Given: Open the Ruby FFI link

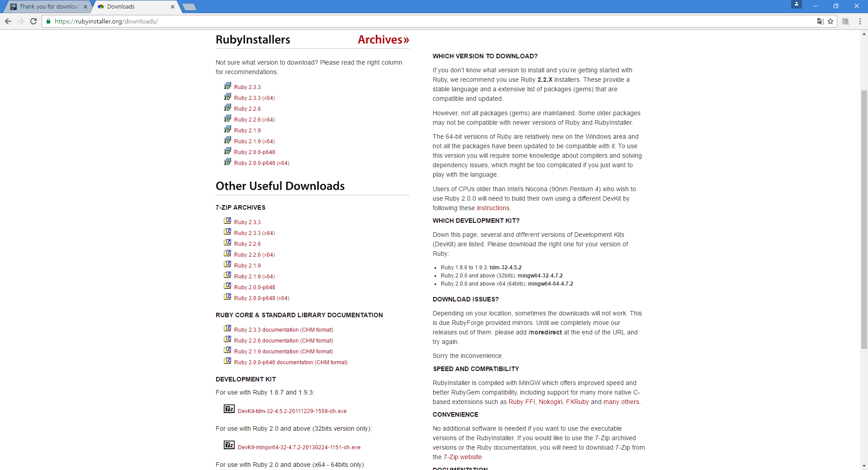Looking at the screenshot, I should coord(522,402).
